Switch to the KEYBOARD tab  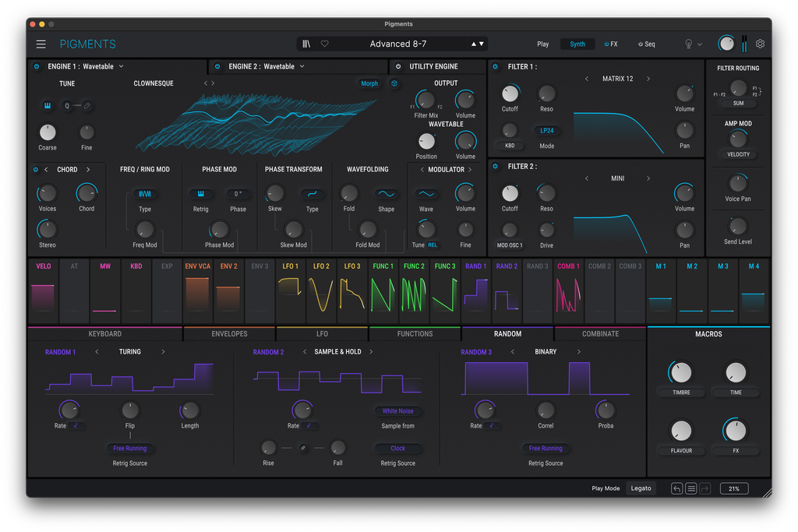coord(105,334)
